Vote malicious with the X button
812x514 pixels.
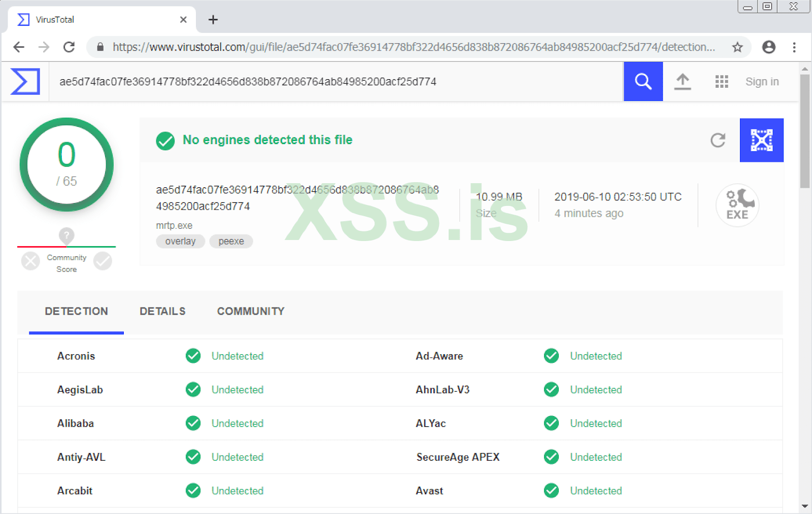pyautogui.click(x=30, y=261)
